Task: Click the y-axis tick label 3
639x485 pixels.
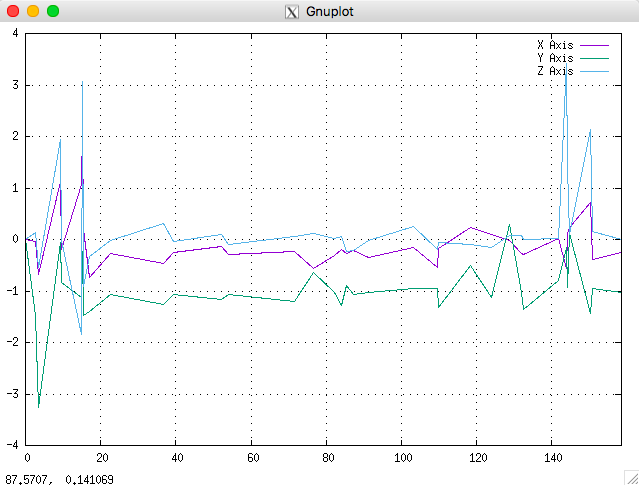Action: click(x=15, y=85)
